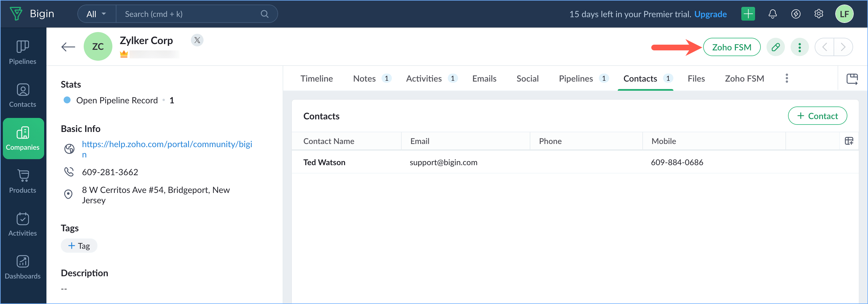The height and width of the screenshot is (304, 868).
Task: Expand more tabs via three-dots after Zoho FSM tab
Action: tap(787, 78)
